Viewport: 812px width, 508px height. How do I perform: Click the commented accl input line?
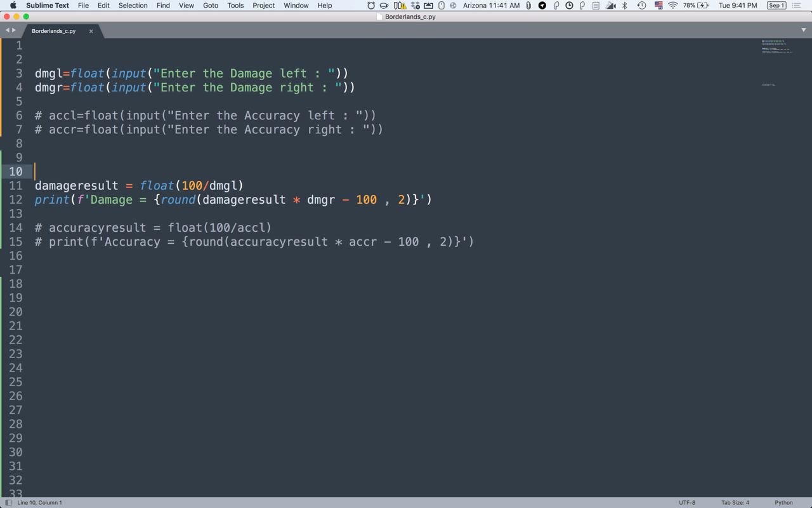point(206,116)
